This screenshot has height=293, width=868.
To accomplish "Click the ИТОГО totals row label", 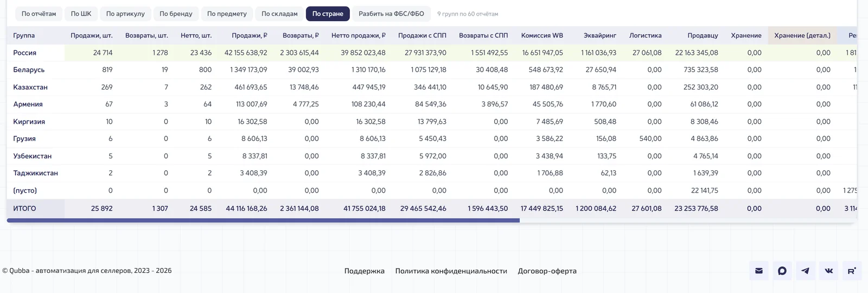I will click(24, 208).
